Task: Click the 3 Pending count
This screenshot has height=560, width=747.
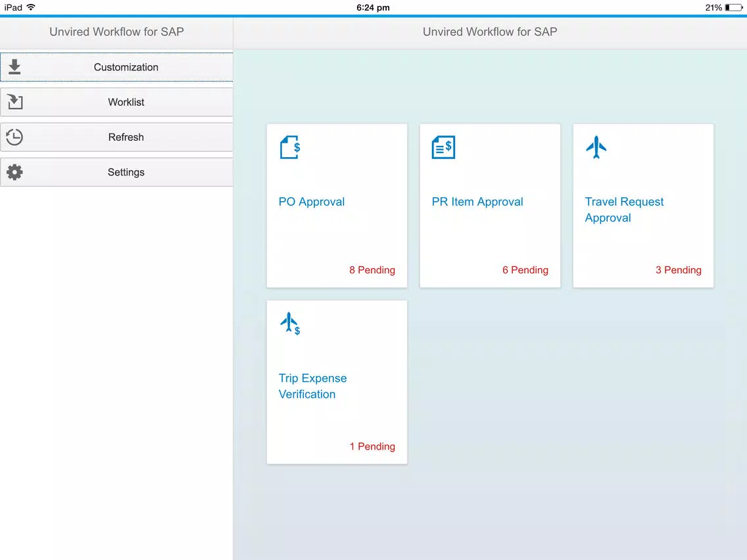Action: pyautogui.click(x=679, y=270)
